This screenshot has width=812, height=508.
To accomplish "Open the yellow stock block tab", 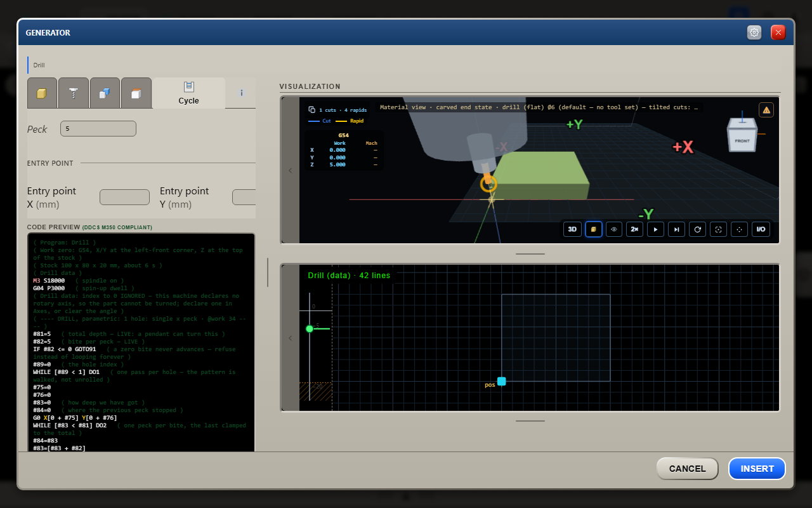I will tap(42, 93).
